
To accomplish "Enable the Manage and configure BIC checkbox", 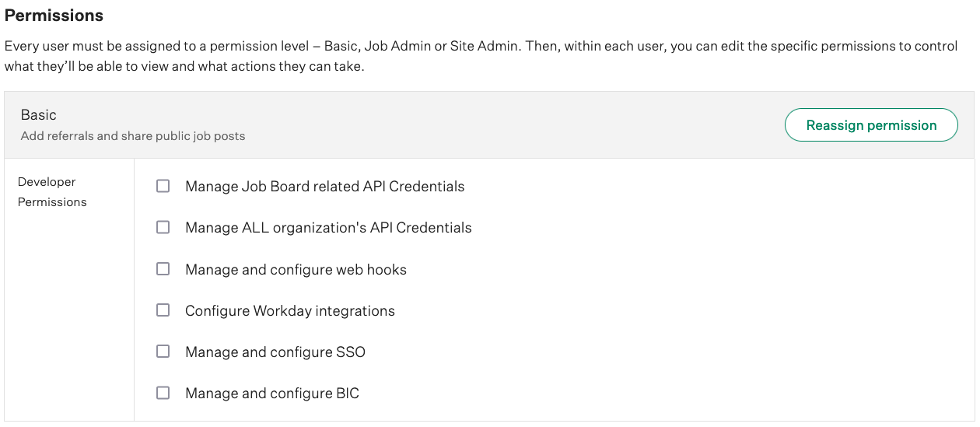I will (163, 393).
